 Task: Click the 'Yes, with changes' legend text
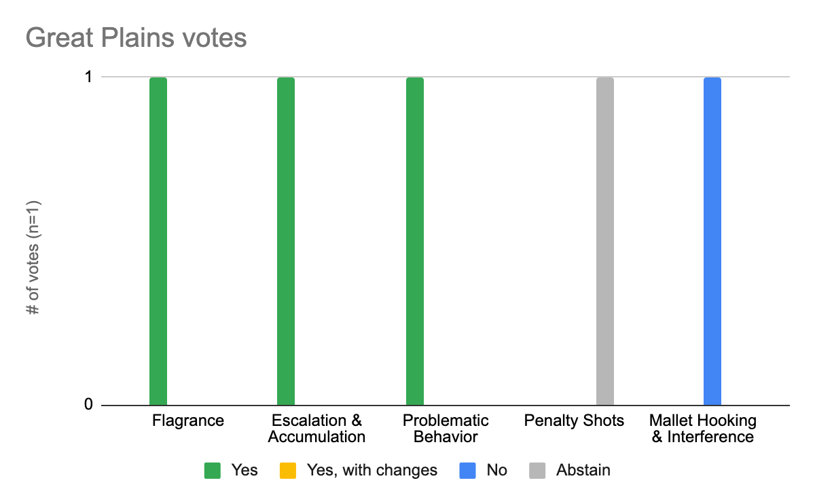372,471
